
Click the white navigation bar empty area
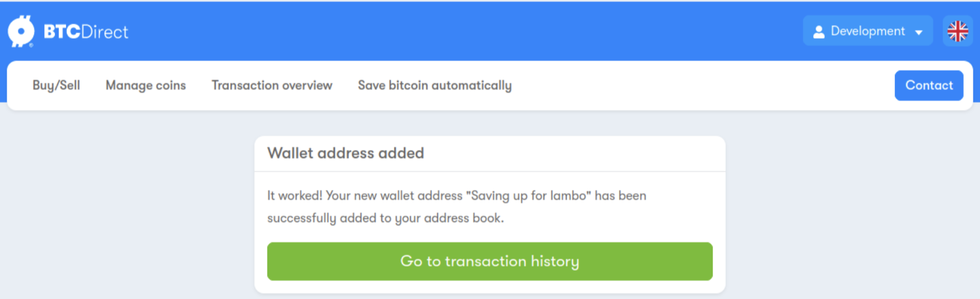pyautogui.click(x=702, y=85)
